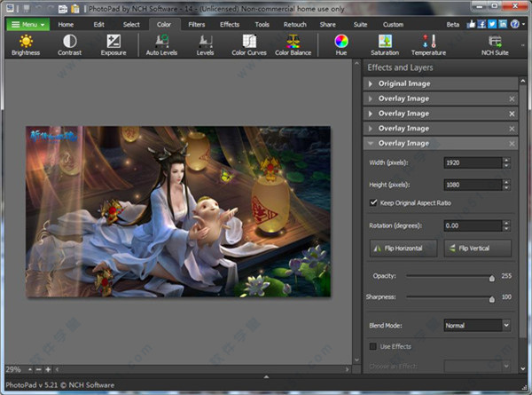Open the Saturation adjustment
Image resolution: width=532 pixels, height=395 pixels.
coord(385,45)
